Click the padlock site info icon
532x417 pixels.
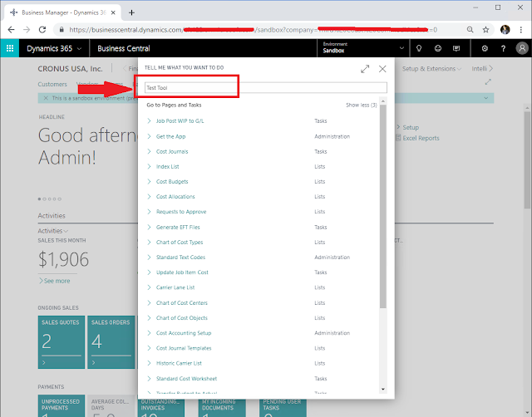click(x=62, y=30)
